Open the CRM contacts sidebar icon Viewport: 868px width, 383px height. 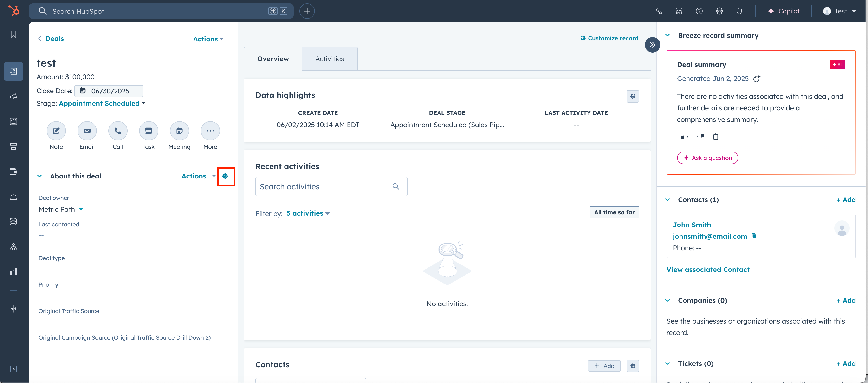point(13,71)
